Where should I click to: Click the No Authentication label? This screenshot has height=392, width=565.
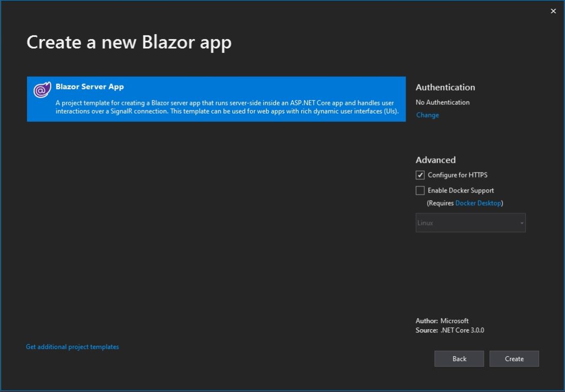click(x=443, y=102)
